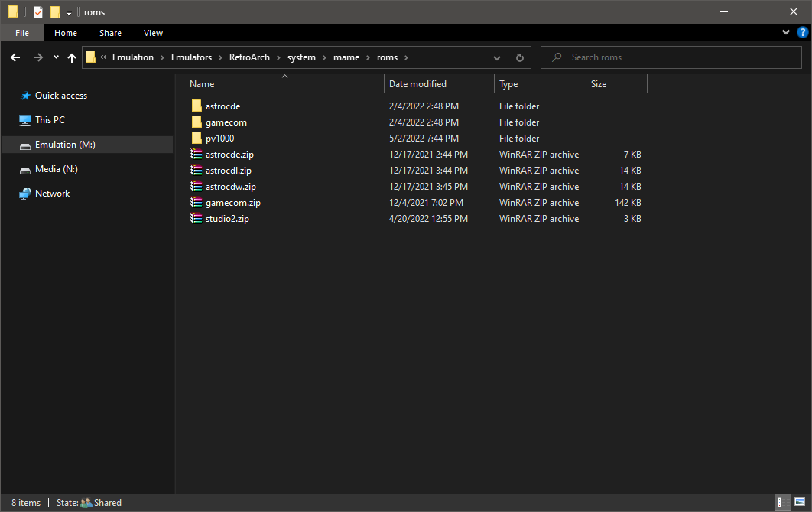
Task: Navigate to mame in the address path
Action: pyautogui.click(x=346, y=57)
